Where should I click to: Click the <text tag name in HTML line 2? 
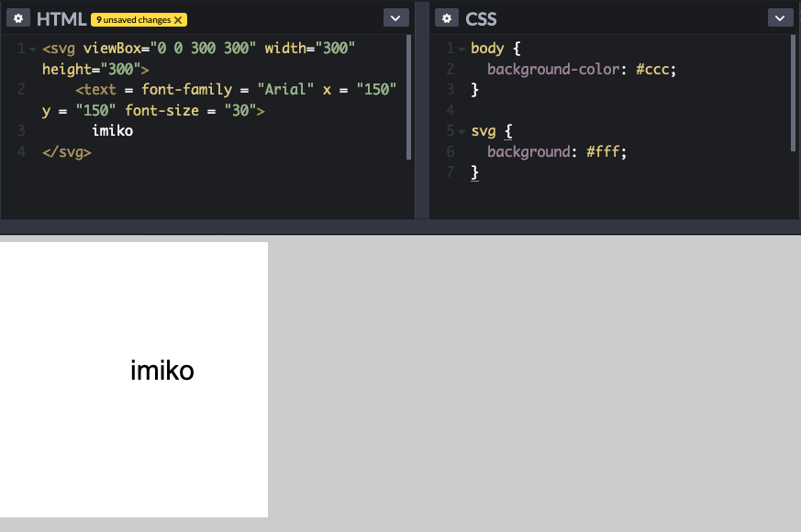click(95, 89)
